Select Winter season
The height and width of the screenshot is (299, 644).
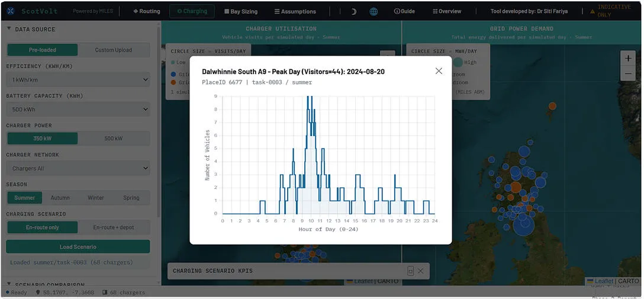click(96, 198)
